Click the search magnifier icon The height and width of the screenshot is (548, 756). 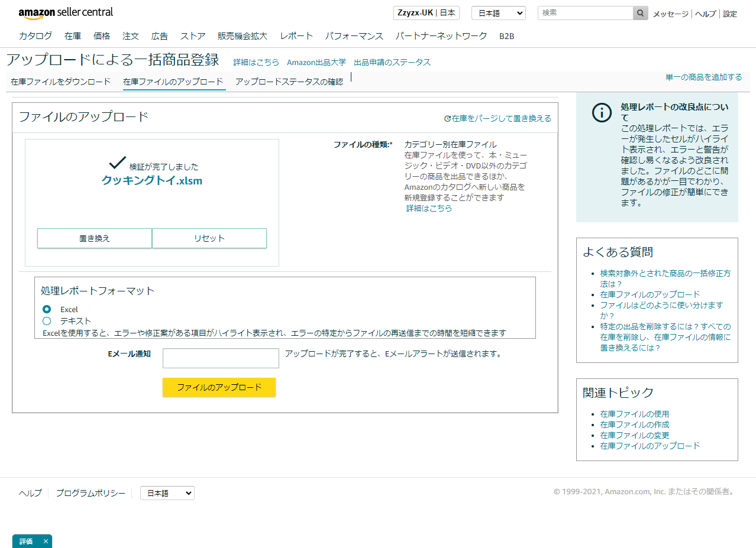pos(640,13)
